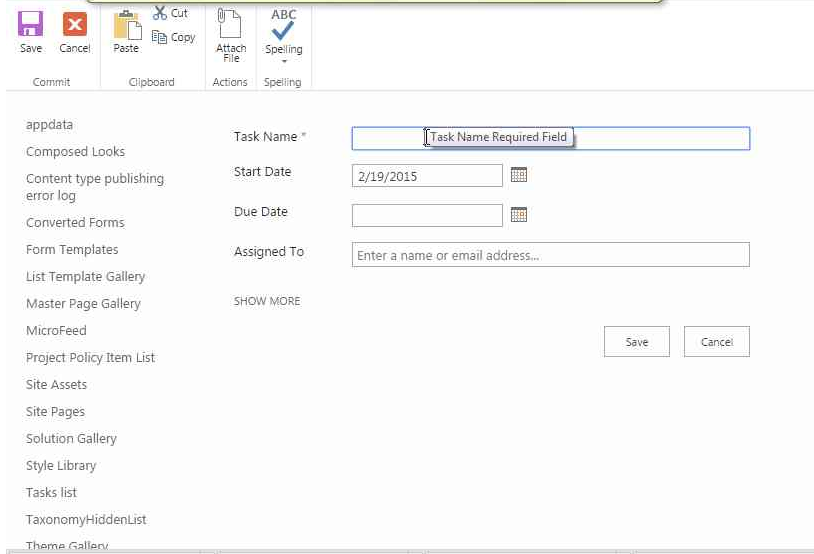Open the Theme Gallery link
The height and width of the screenshot is (554, 814).
click(x=67, y=545)
